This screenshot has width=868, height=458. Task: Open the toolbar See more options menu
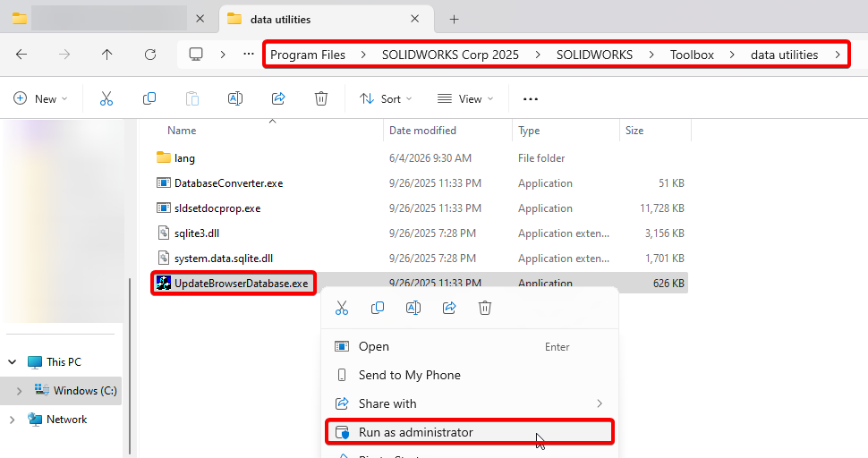[531, 99]
